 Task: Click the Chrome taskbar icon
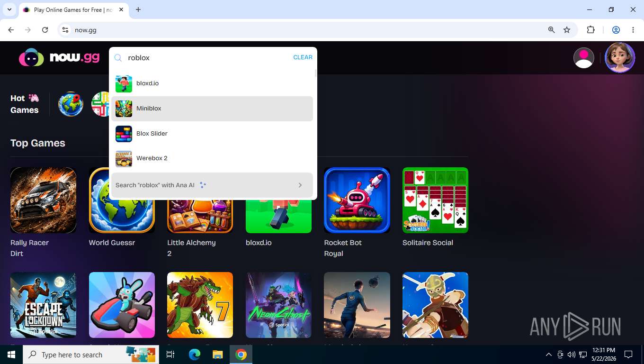(x=241, y=355)
